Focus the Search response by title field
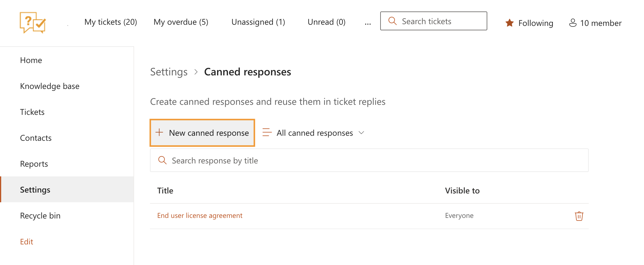The image size is (644, 265). click(369, 160)
